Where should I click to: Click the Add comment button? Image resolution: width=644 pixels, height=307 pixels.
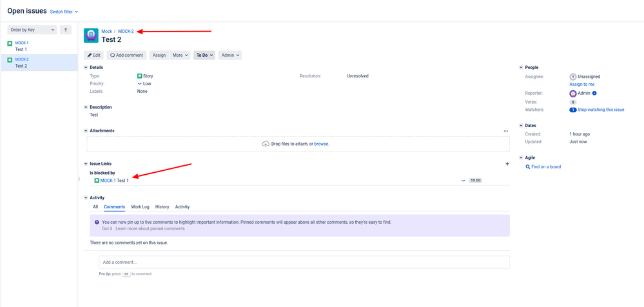[126, 55]
